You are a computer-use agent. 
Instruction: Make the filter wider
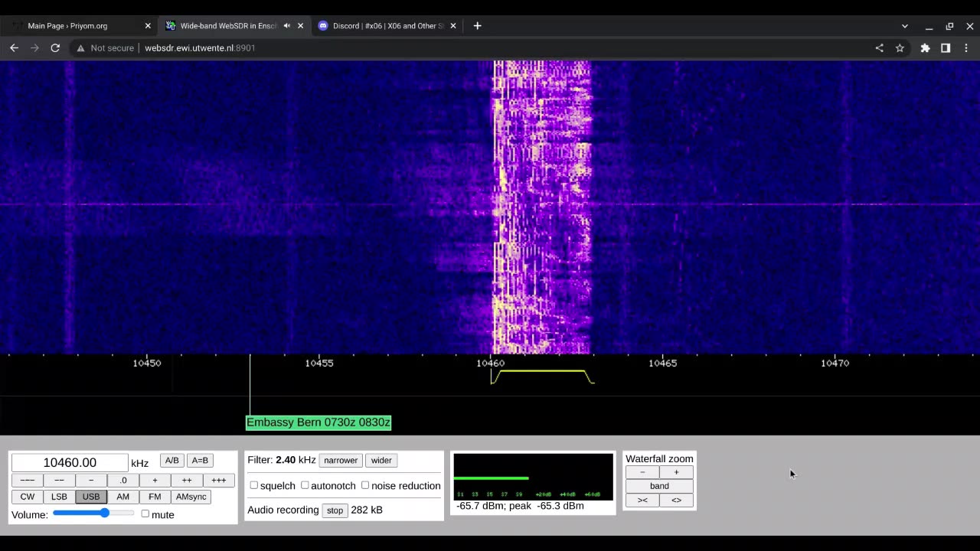pyautogui.click(x=381, y=460)
